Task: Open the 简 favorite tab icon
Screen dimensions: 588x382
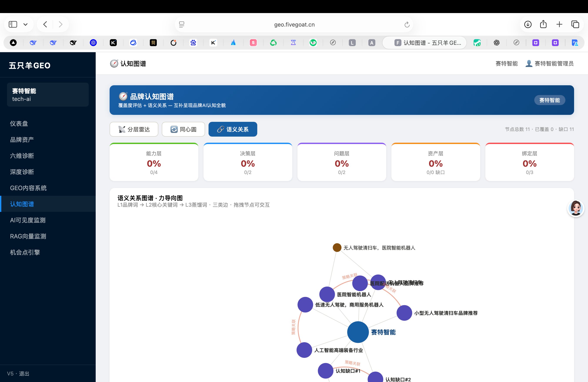Action: click(x=153, y=43)
